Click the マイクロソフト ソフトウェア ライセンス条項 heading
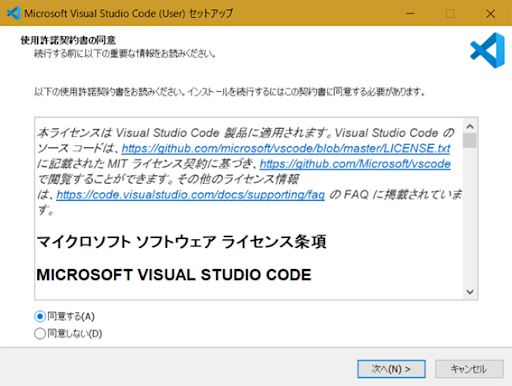Screen dimensions: 512x386 point(181,242)
